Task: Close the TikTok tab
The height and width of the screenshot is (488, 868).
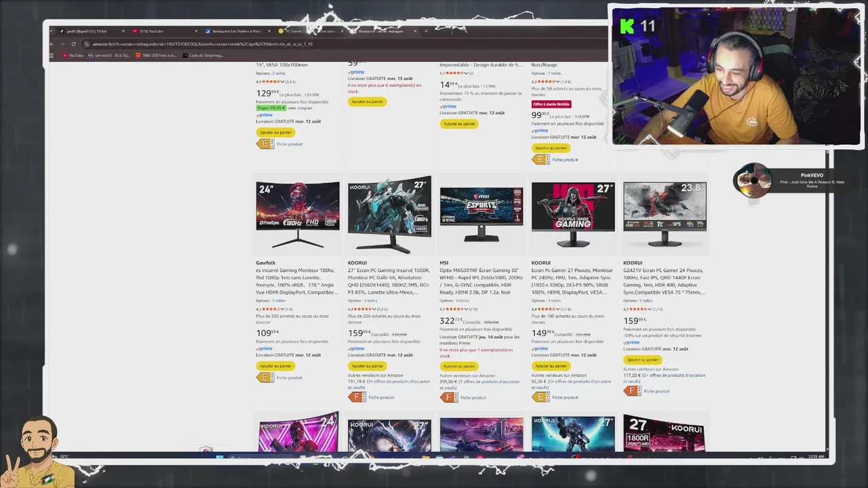Action: tap(123, 31)
